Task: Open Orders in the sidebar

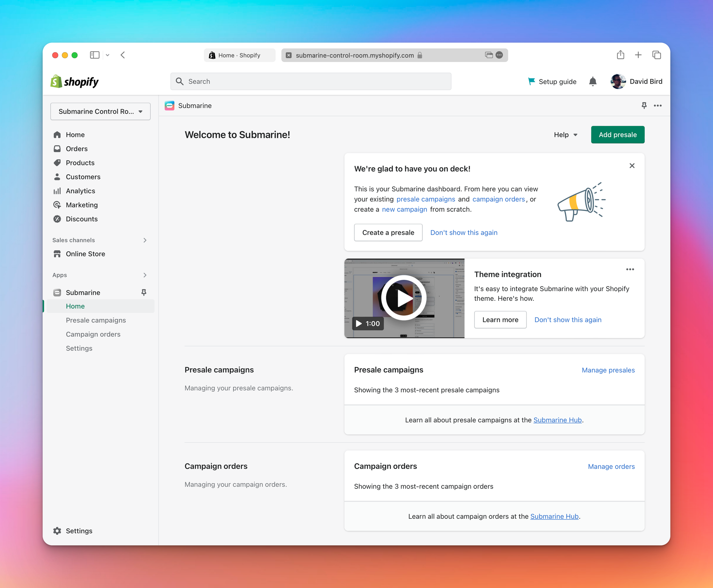Action: pyautogui.click(x=77, y=149)
